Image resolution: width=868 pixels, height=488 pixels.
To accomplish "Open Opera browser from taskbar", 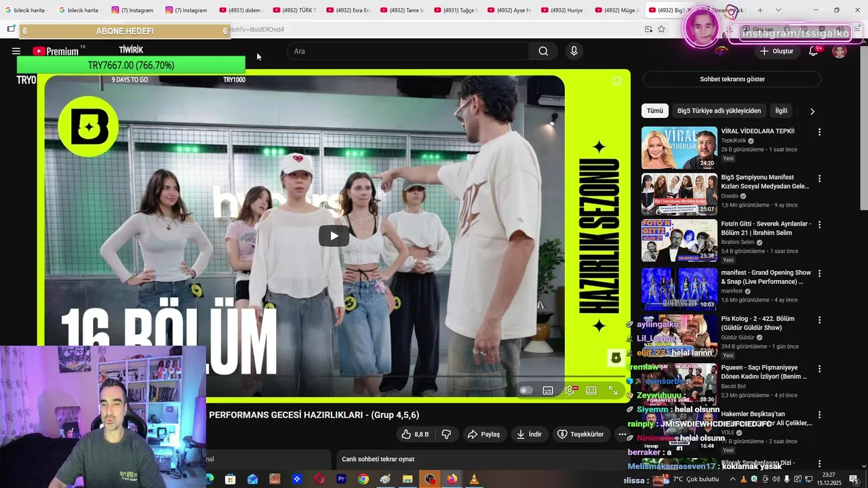I will point(319,479).
